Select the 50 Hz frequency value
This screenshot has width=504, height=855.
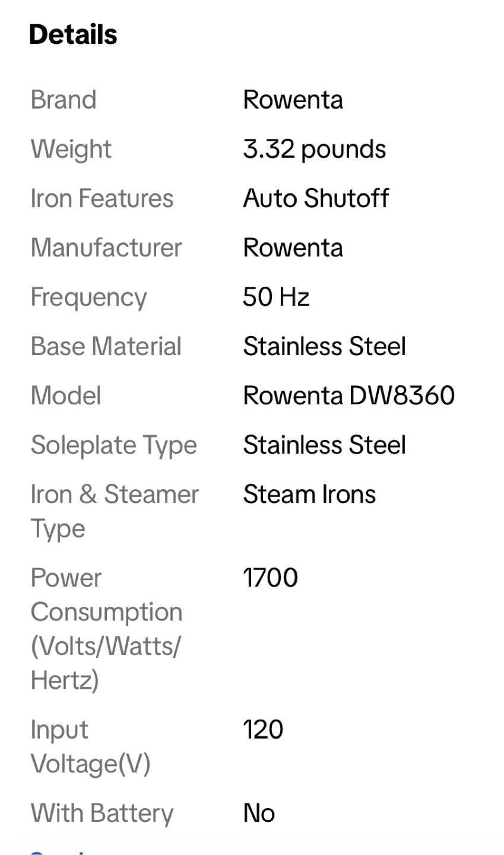coord(276,297)
